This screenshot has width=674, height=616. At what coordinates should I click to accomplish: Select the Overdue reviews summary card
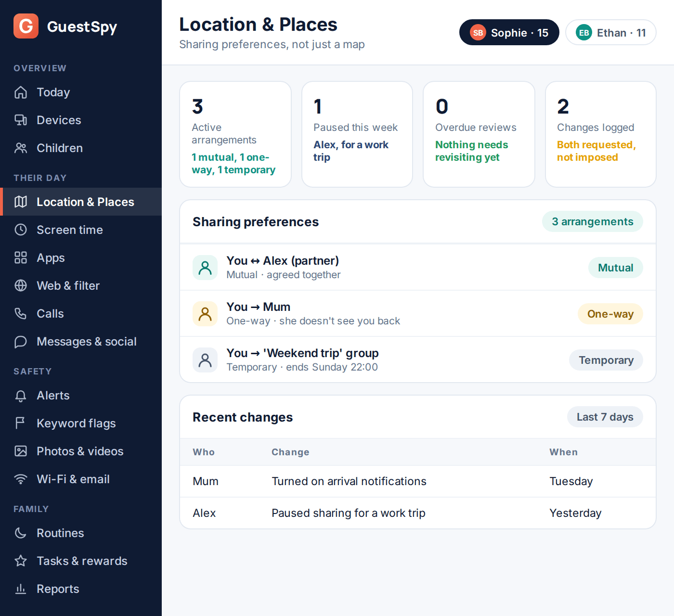479,134
